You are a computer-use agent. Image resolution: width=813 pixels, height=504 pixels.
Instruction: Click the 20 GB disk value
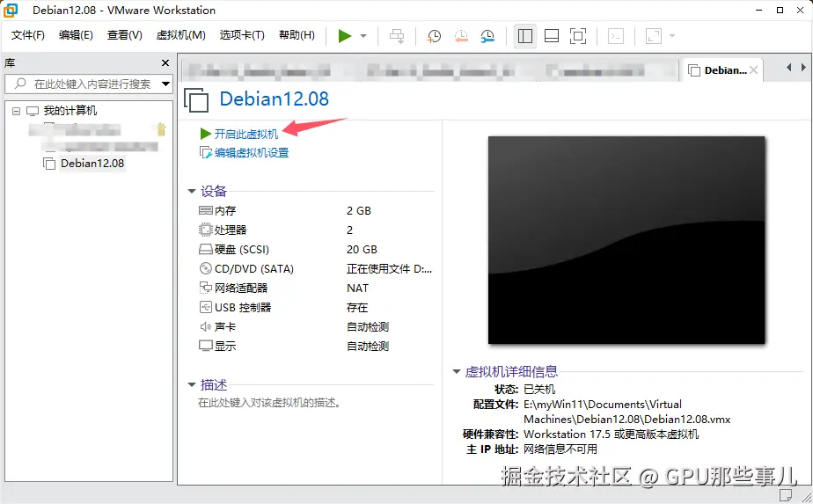[362, 250]
